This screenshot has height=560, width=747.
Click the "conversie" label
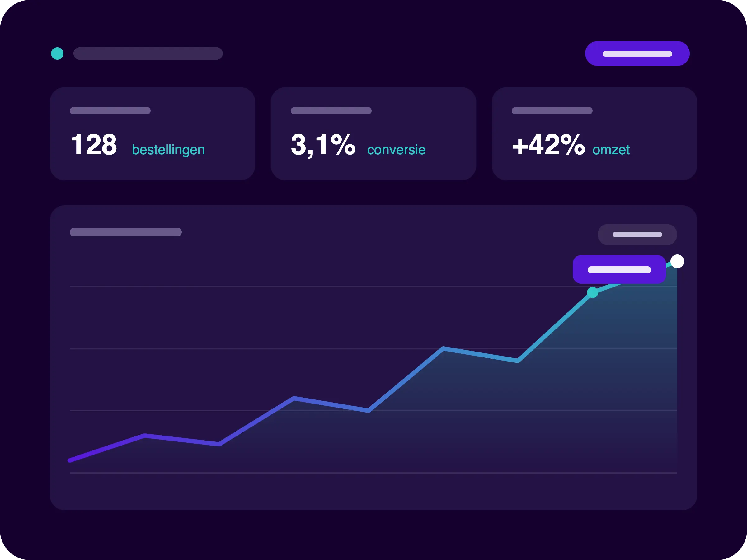(x=396, y=150)
